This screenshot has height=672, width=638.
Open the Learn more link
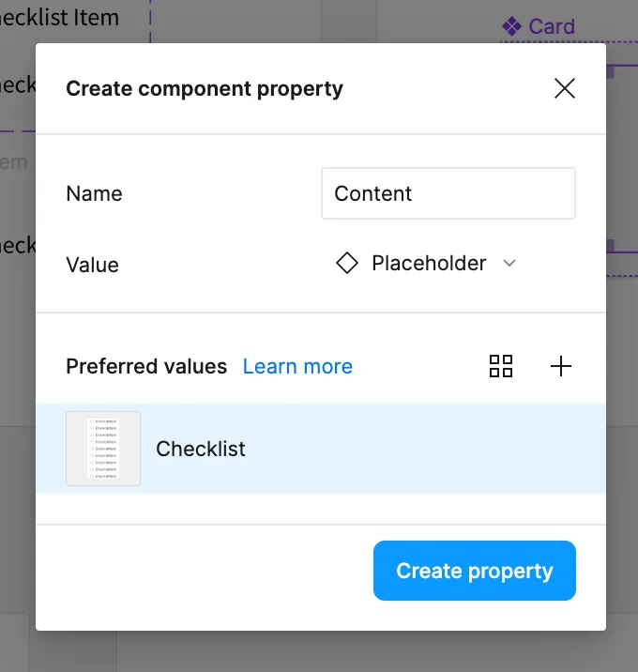point(297,366)
